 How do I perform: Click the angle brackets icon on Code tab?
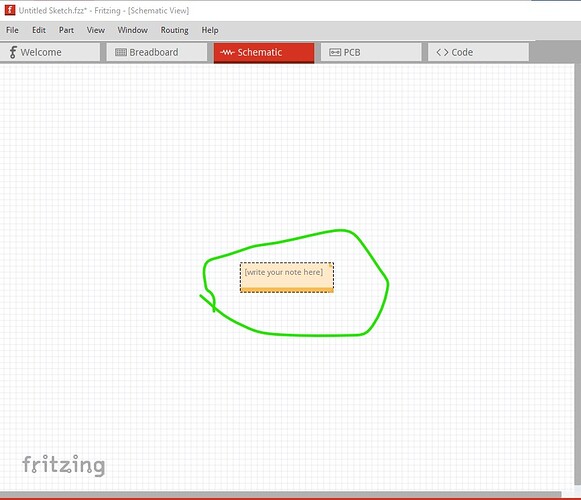click(442, 52)
